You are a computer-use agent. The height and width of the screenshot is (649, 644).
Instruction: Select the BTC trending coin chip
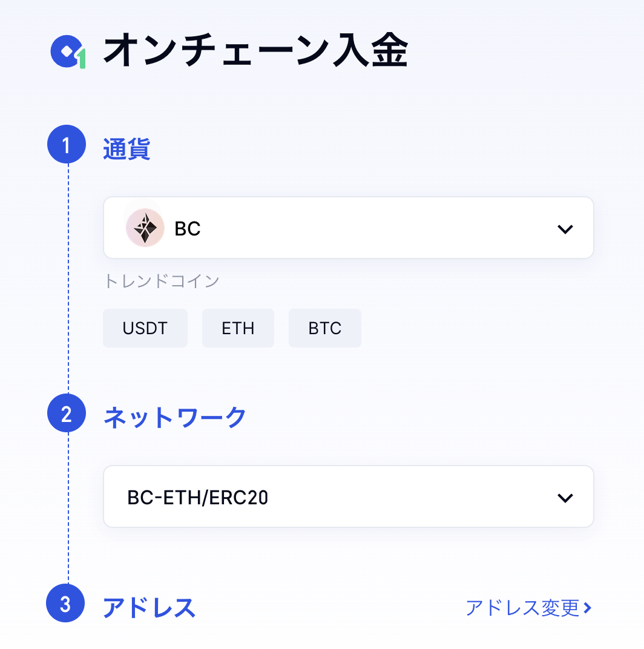(324, 328)
